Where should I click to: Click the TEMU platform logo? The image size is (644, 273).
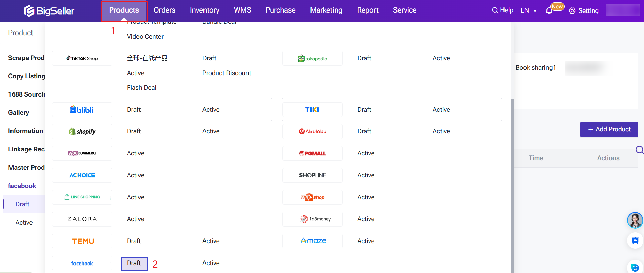pos(83,241)
